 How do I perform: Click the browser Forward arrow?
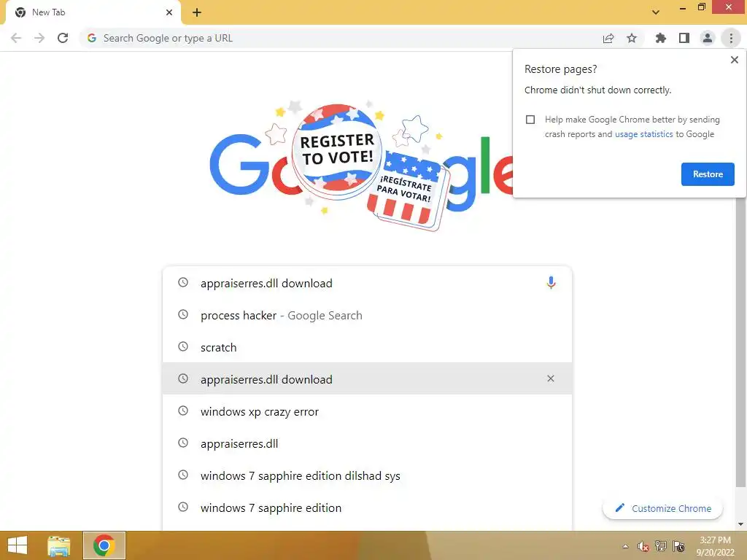pos(39,38)
